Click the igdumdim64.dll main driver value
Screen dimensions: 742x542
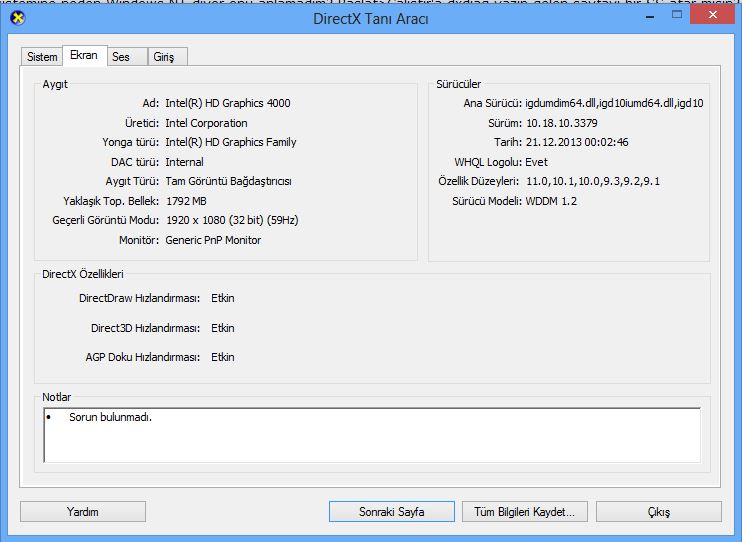(614, 103)
